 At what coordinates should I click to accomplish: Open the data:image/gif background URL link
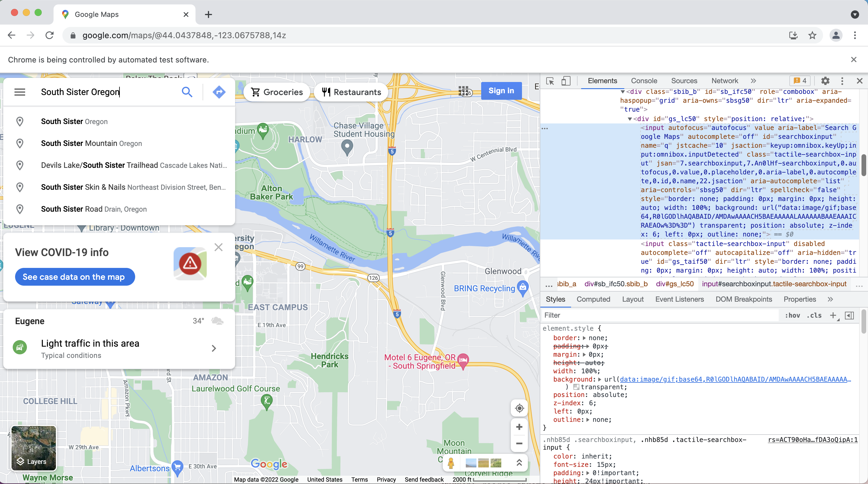[735, 380]
